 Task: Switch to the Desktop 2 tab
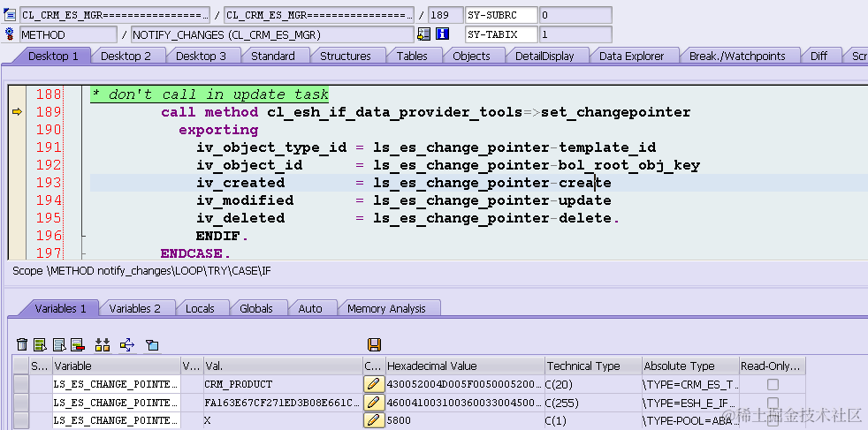(x=126, y=56)
